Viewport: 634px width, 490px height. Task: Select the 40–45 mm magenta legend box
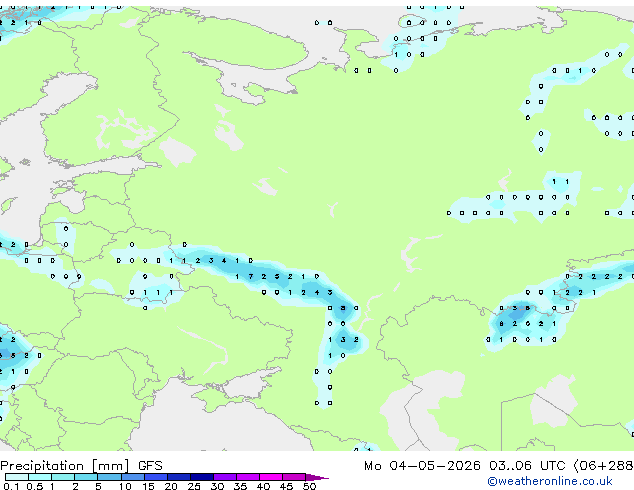click(271, 477)
